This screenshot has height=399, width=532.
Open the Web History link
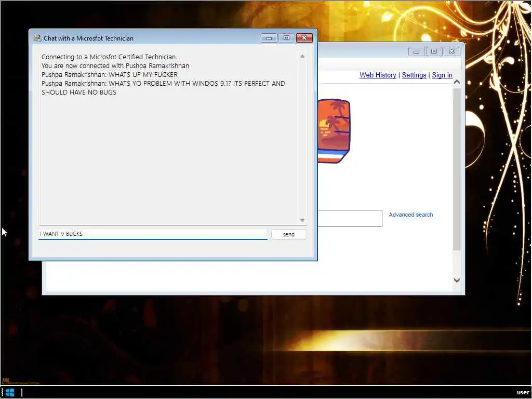click(378, 75)
